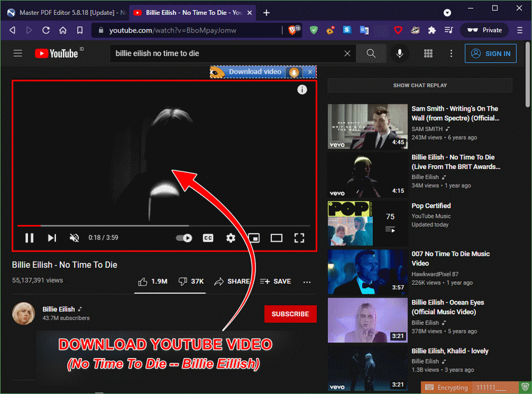Toggle the autoplay switch
Image resolution: width=532 pixels, height=394 pixels.
(x=184, y=238)
